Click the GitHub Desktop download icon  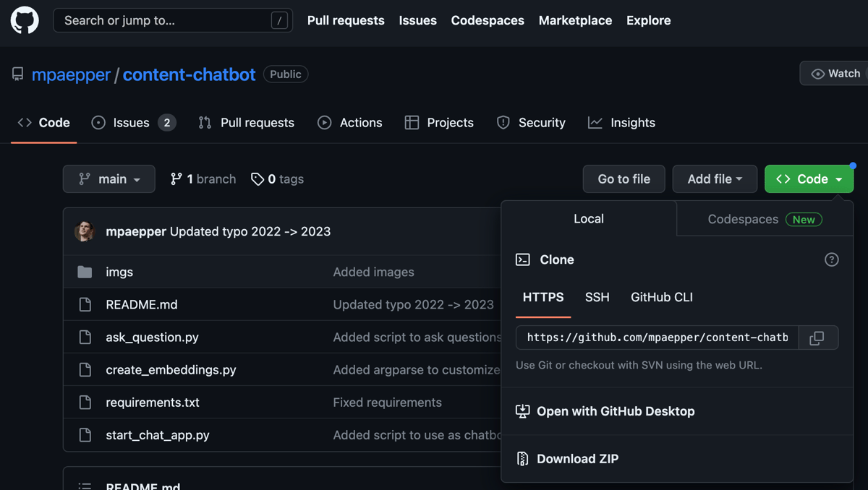point(522,411)
